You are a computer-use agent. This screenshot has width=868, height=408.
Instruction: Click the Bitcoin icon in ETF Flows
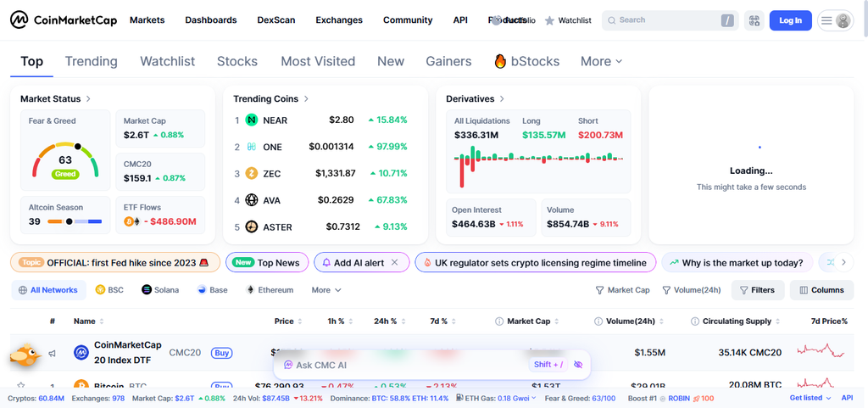click(x=128, y=221)
